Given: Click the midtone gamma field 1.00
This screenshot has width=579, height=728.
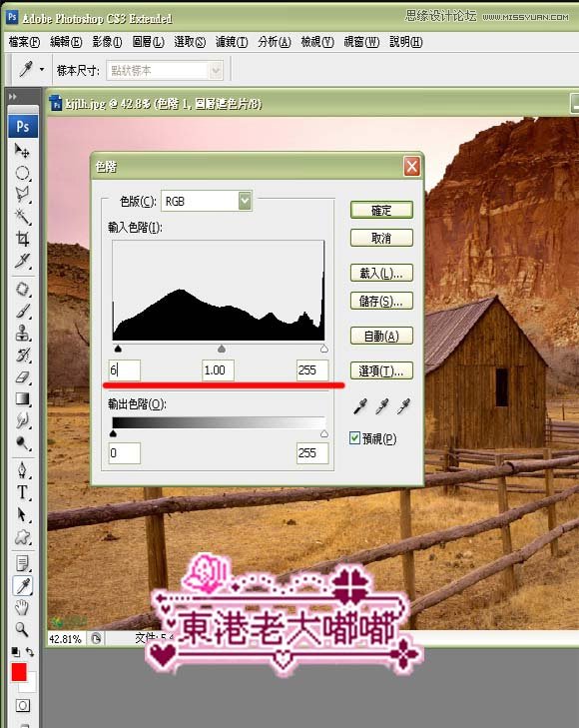Looking at the screenshot, I should 218,370.
